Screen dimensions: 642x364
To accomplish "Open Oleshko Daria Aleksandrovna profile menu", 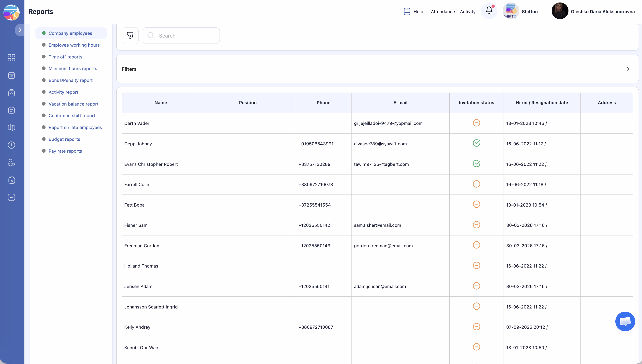I will click(x=593, y=12).
